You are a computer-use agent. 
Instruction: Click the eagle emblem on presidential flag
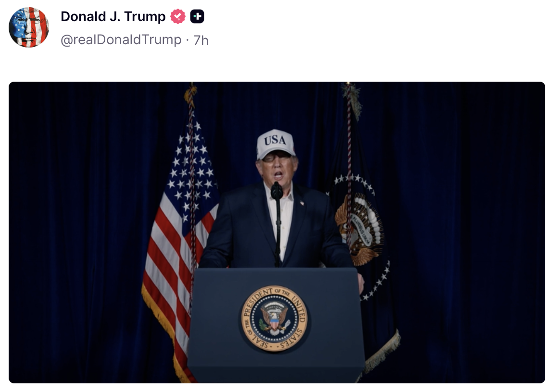tap(360, 229)
